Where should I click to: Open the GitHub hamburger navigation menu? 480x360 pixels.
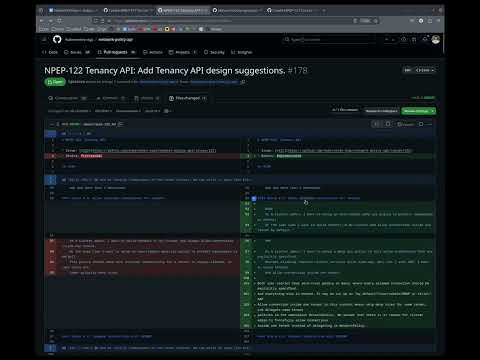tap(44, 39)
